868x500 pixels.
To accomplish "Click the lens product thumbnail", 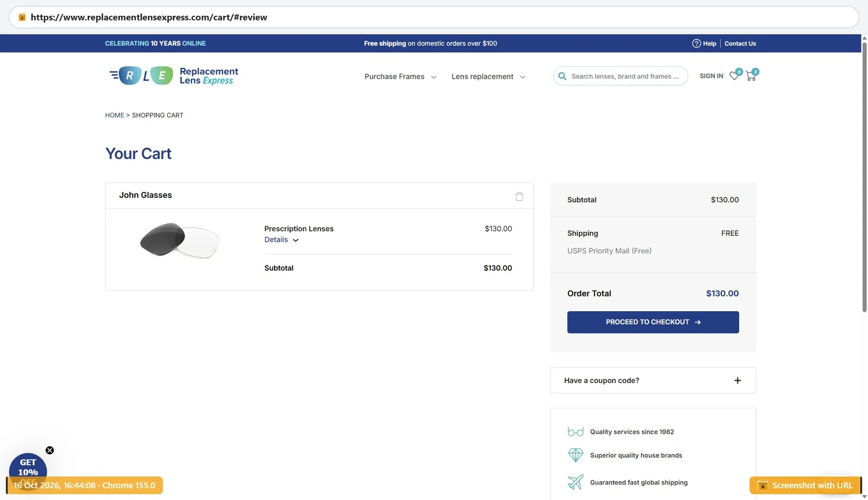I will click(x=180, y=240).
